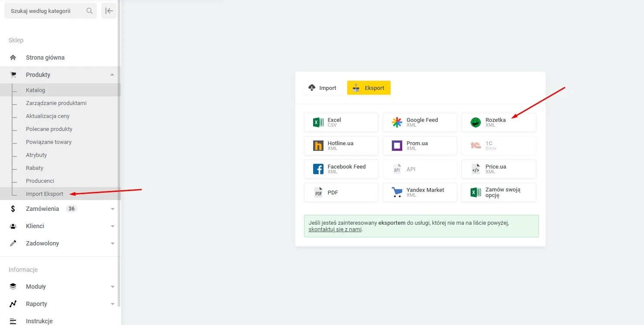Select PDF export option
This screenshot has height=325, width=644.
(x=341, y=192)
